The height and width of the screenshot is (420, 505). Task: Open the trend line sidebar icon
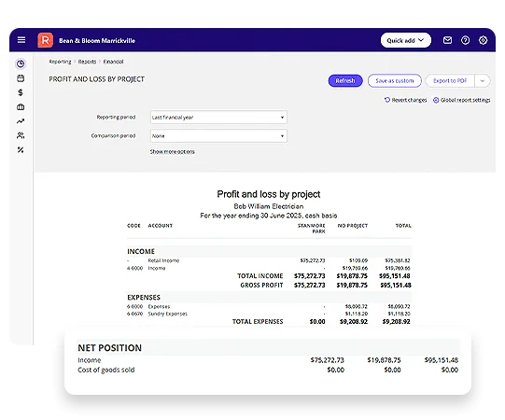click(21, 121)
